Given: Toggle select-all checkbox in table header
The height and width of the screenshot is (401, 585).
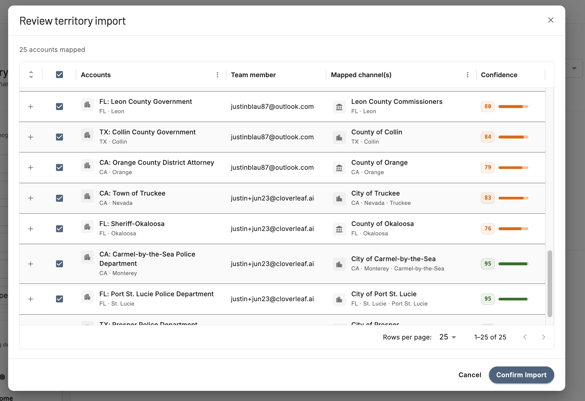Looking at the screenshot, I should pyautogui.click(x=59, y=75).
